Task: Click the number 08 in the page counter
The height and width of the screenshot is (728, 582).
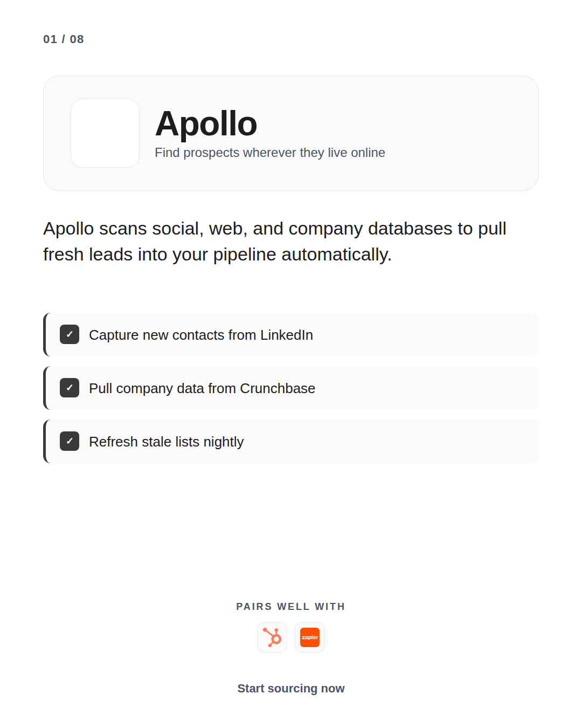Action: pyautogui.click(x=77, y=39)
